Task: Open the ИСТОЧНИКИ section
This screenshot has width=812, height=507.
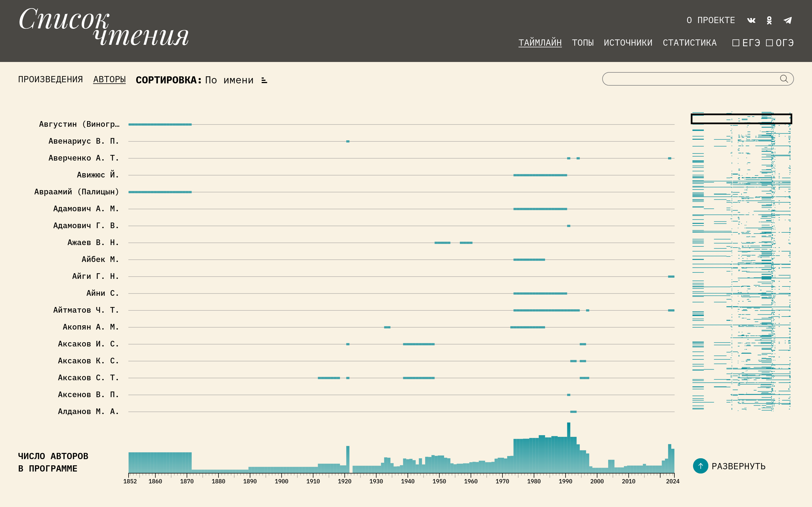Action: click(628, 43)
